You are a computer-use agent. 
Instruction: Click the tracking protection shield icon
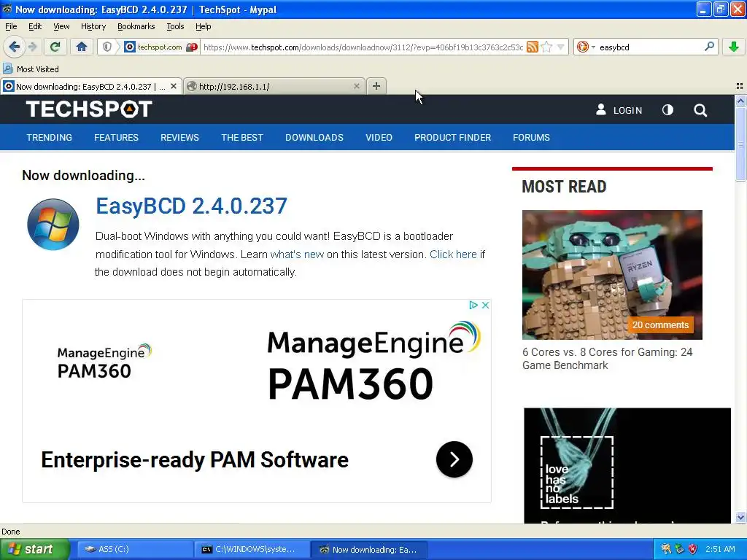[x=107, y=47]
